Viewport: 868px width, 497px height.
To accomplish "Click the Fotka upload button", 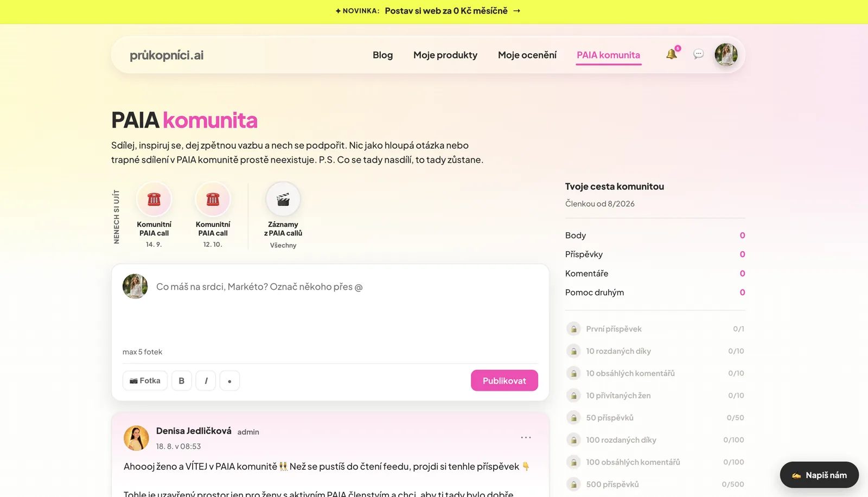I will tap(145, 381).
